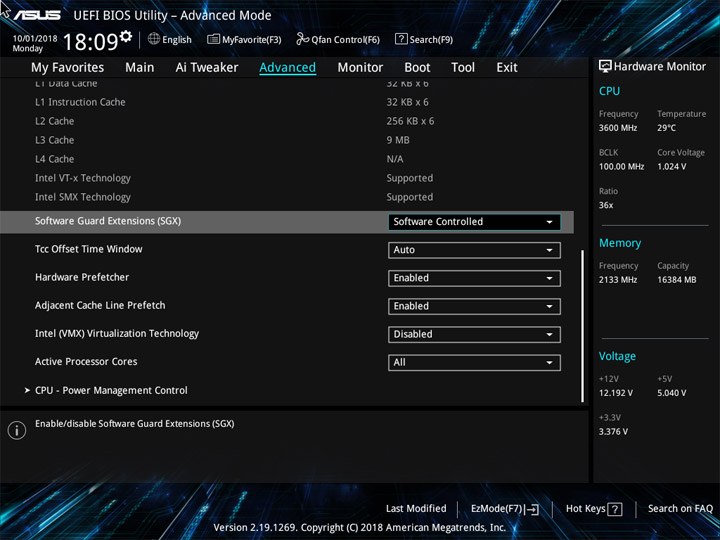Viewport: 720px width, 540px height.
Task: Switch to the Tool tab
Action: point(463,68)
